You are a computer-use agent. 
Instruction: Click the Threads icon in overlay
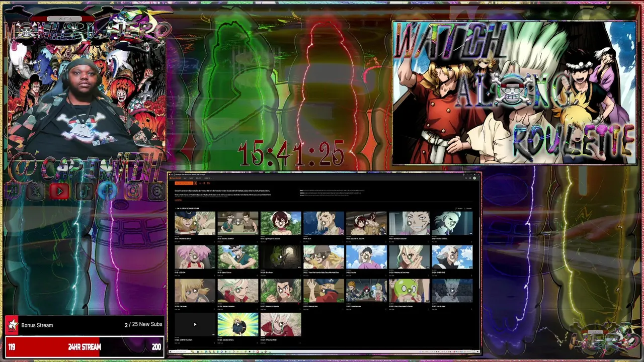[x=156, y=192]
